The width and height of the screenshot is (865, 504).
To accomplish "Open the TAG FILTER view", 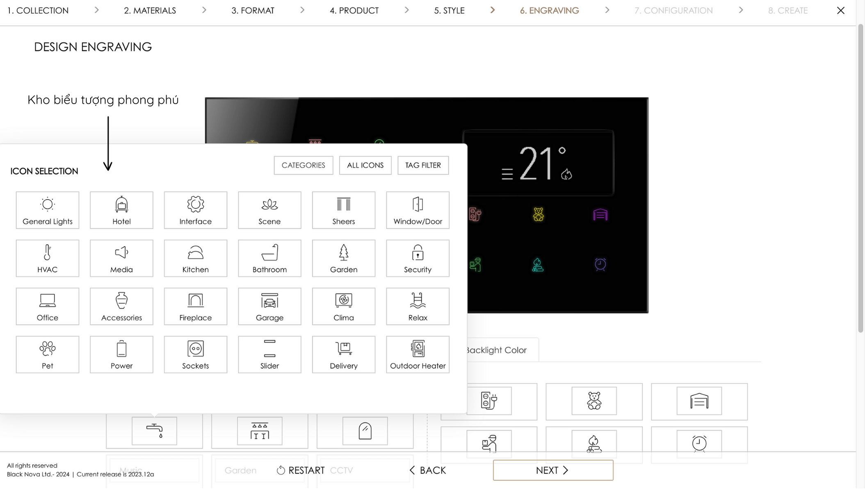I will 423,165.
